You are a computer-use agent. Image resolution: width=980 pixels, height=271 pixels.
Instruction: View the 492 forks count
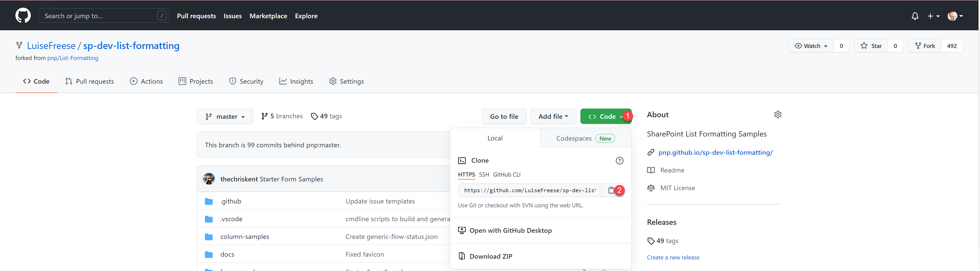tap(952, 46)
